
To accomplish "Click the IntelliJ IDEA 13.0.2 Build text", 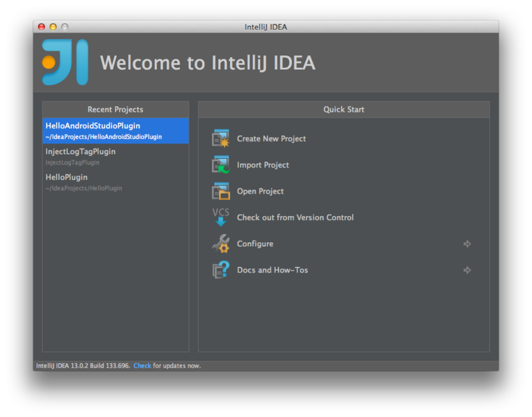I will 82,365.
